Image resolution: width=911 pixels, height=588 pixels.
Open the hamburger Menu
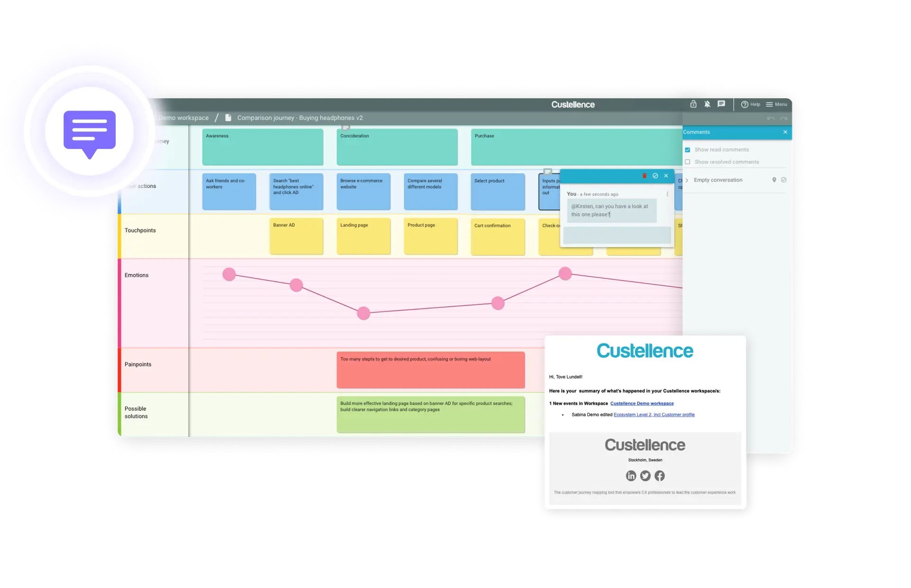coord(776,104)
